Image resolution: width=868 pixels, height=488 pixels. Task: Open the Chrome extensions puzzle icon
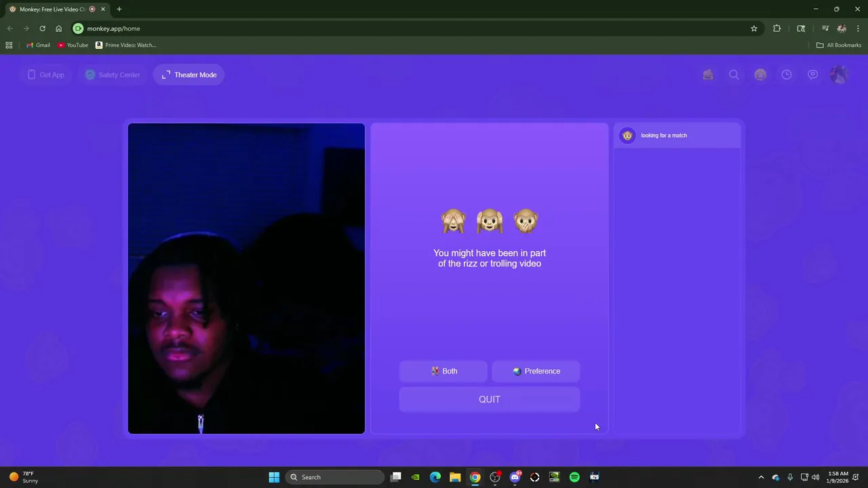tap(777, 28)
